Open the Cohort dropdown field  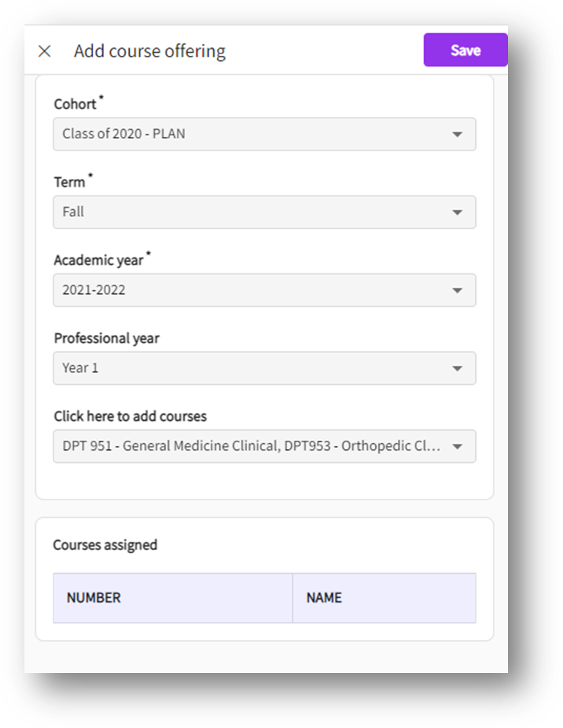point(252,134)
